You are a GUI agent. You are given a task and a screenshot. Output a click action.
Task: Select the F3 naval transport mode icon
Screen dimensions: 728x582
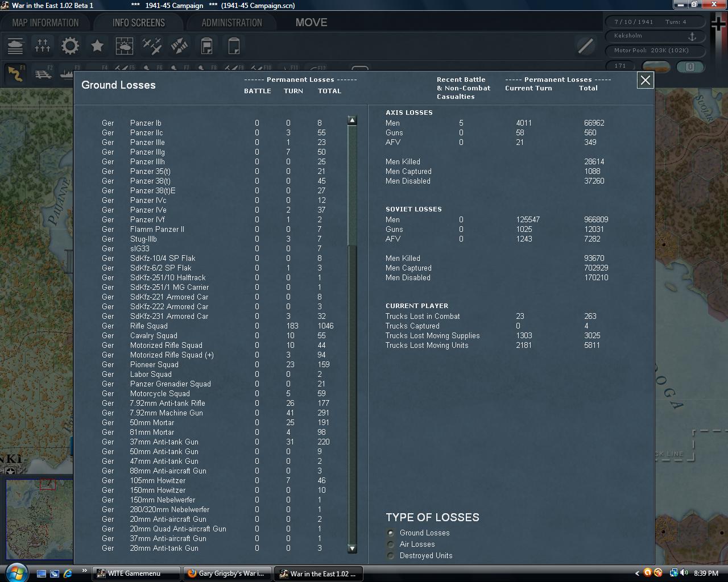tap(67, 73)
